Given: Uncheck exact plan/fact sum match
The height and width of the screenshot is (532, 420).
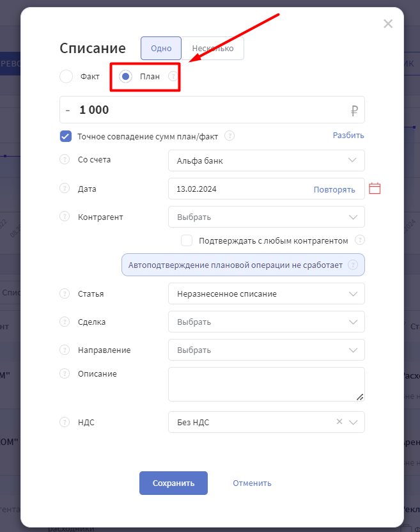Looking at the screenshot, I should (66, 136).
